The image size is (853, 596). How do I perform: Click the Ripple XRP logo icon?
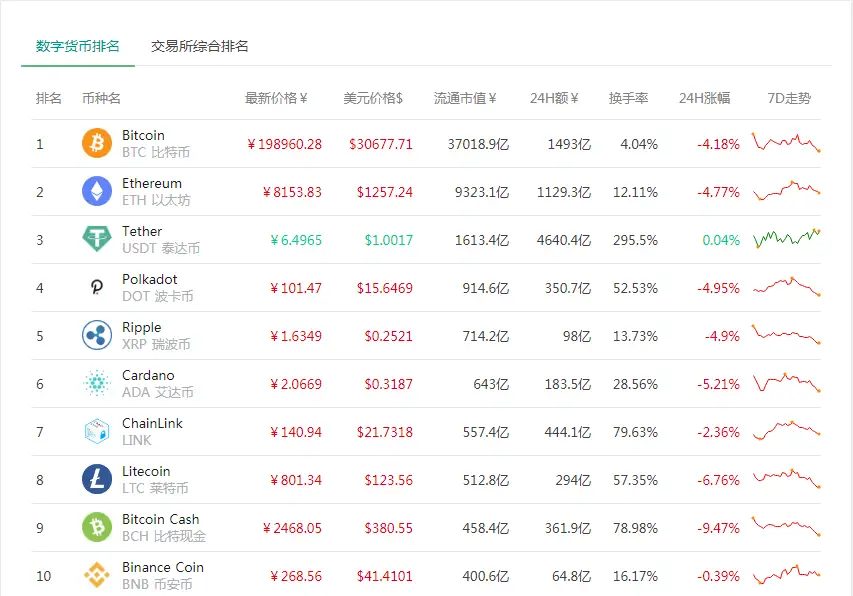[x=97, y=336]
